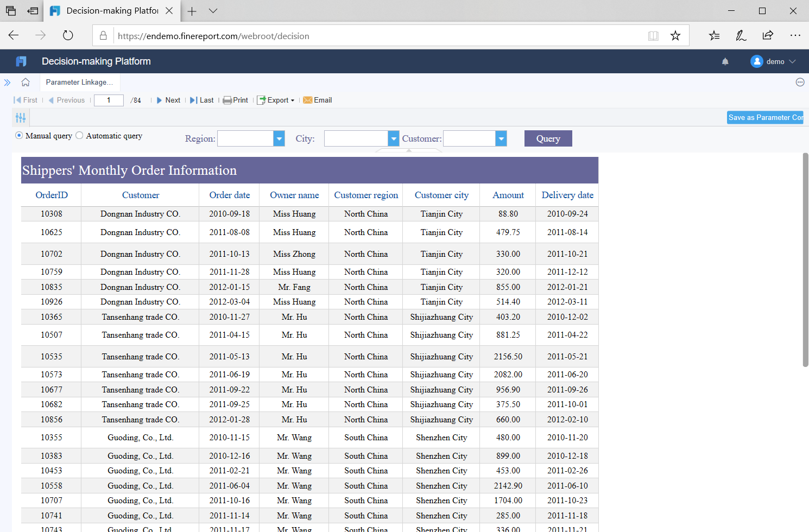Click the Query button
Screen dimensions: 809x532
[x=548, y=138]
